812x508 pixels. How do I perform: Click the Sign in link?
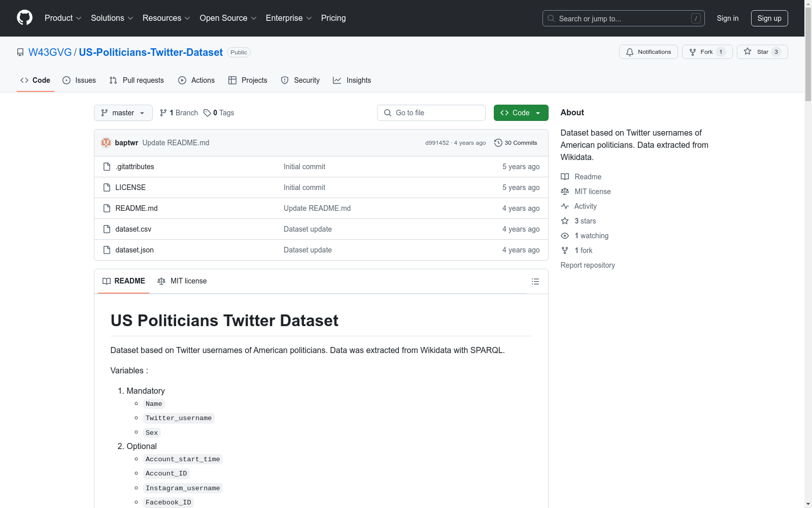pos(728,18)
